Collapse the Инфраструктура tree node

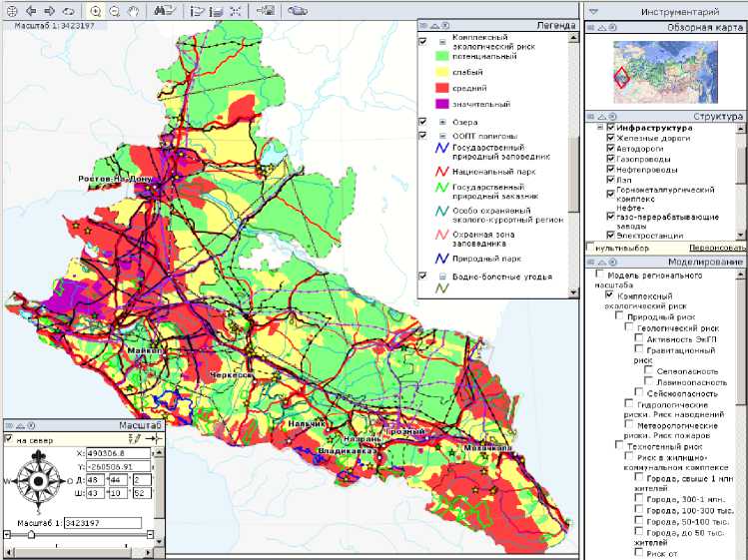[600, 128]
